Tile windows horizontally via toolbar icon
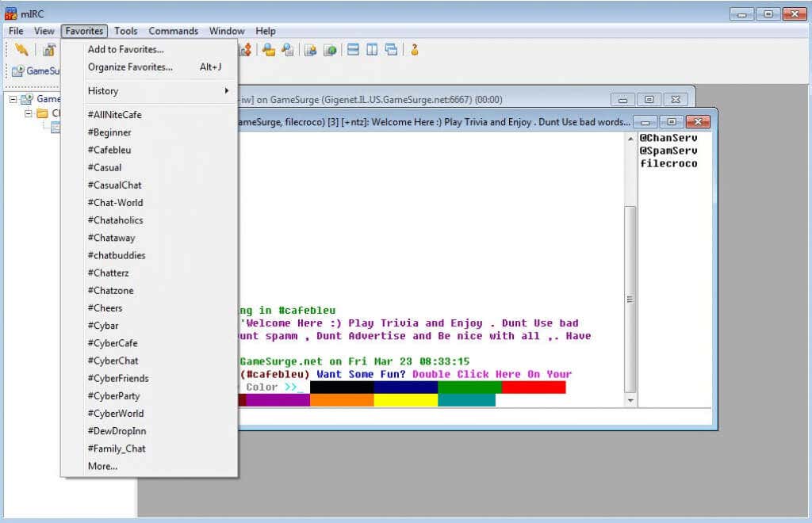The width and height of the screenshot is (812, 523). tap(353, 50)
